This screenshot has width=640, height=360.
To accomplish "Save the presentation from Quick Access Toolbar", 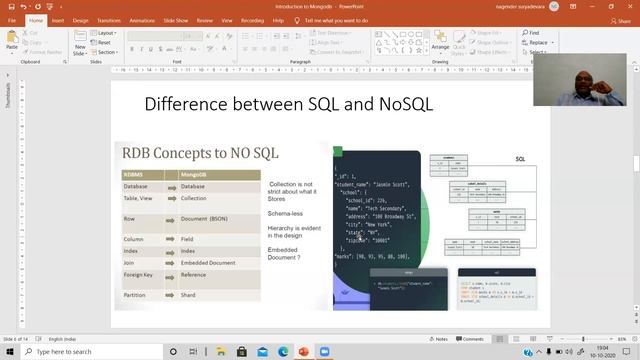I will [11, 7].
